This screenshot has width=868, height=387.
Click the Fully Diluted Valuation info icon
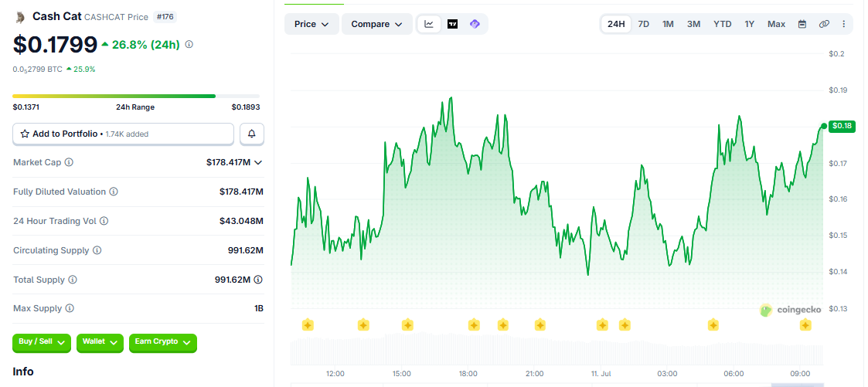pyautogui.click(x=114, y=192)
